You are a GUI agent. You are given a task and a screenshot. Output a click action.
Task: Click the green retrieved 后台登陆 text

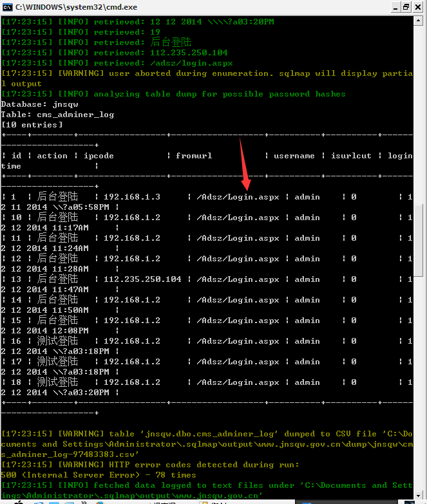pos(171,42)
